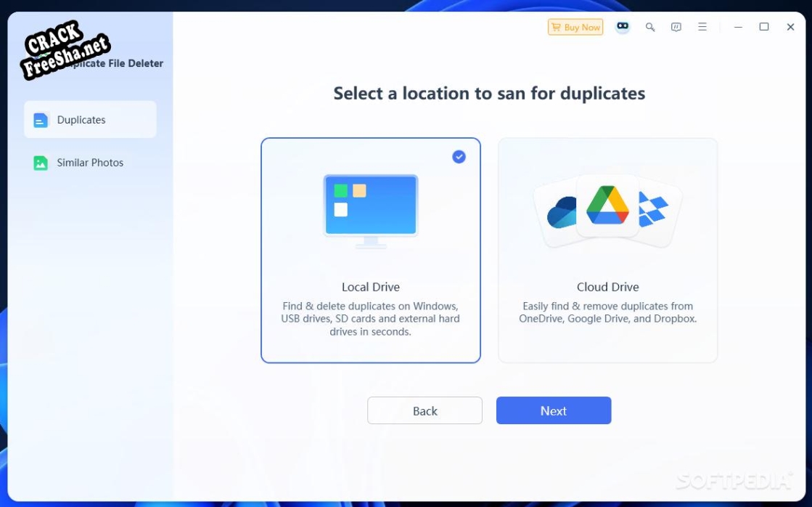Click the blue Duplicates file icon
Image resolution: width=812 pixels, height=507 pixels.
click(41, 120)
